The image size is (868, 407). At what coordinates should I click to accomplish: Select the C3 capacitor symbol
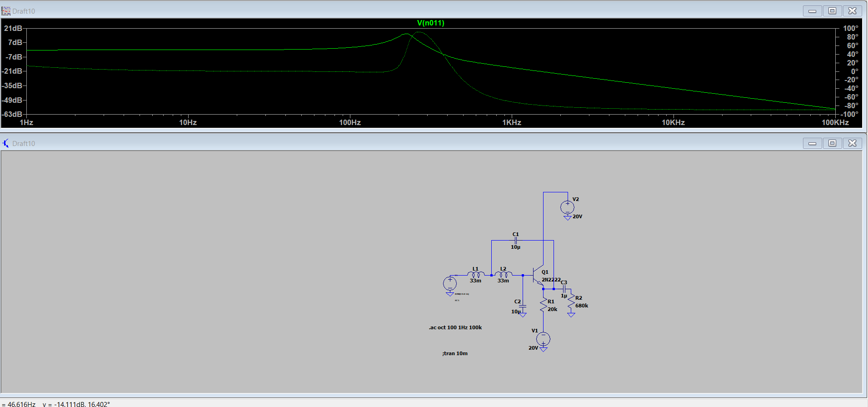(x=564, y=289)
